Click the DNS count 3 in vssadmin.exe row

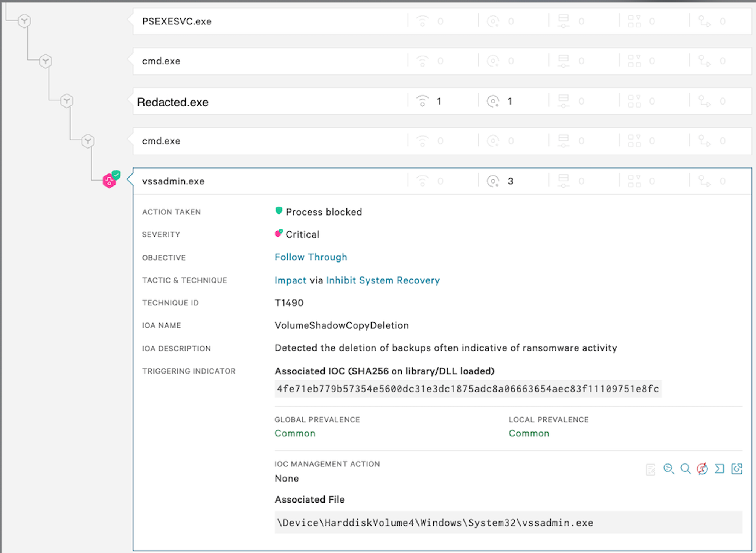[x=510, y=181]
